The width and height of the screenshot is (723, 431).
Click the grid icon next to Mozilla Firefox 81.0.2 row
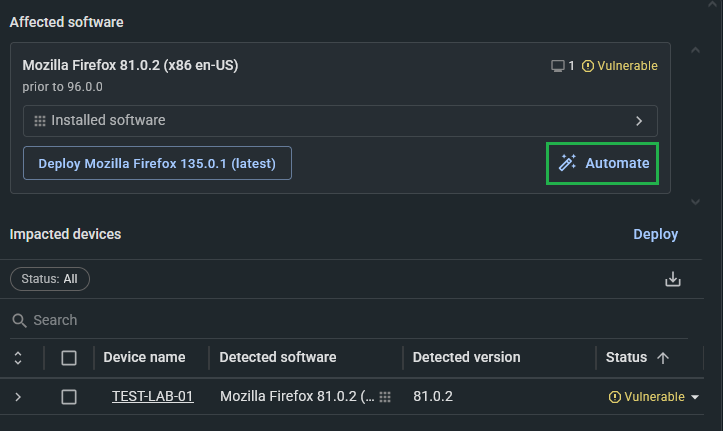tap(385, 397)
